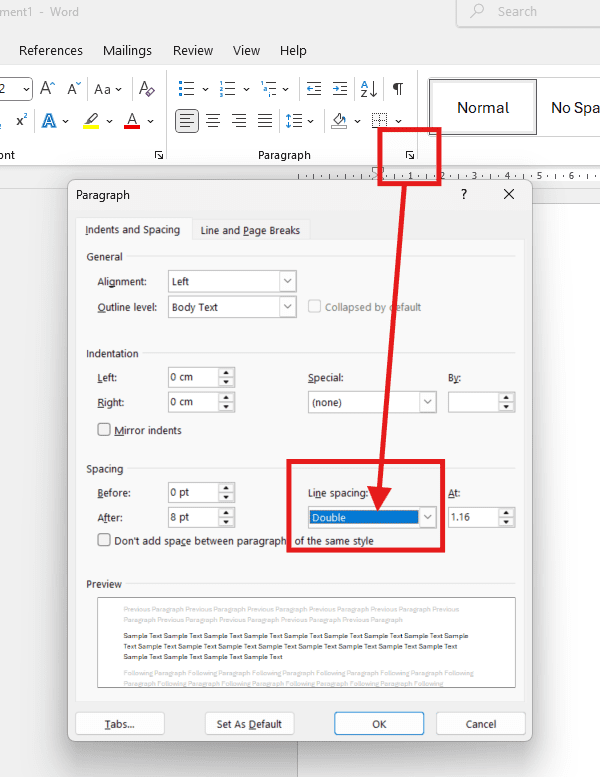Expand the font color dropdown arrow
The height and width of the screenshot is (777, 600).
click(x=151, y=121)
